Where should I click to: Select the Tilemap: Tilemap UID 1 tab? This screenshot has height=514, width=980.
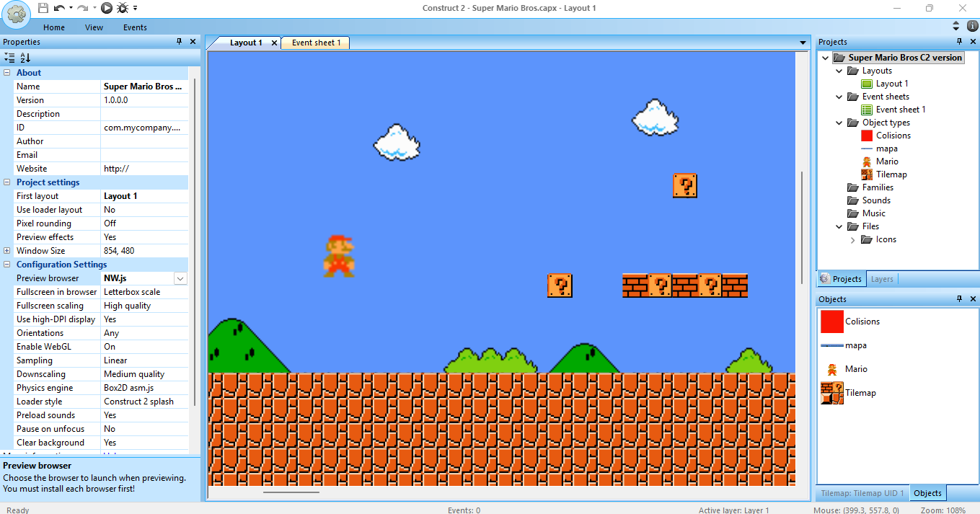[862, 493]
